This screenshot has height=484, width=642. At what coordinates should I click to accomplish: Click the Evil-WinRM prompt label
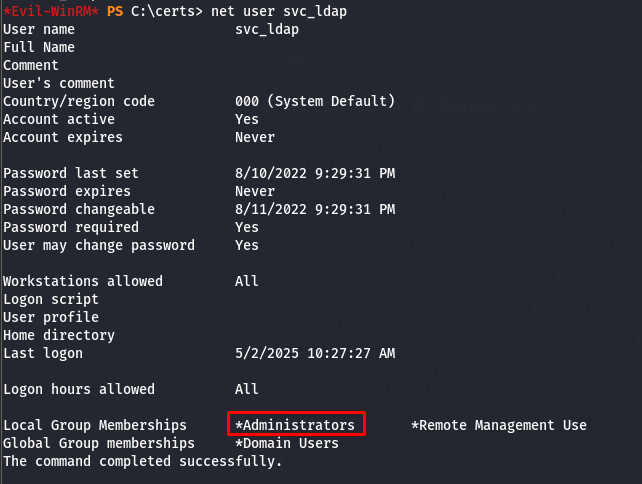coord(51,11)
